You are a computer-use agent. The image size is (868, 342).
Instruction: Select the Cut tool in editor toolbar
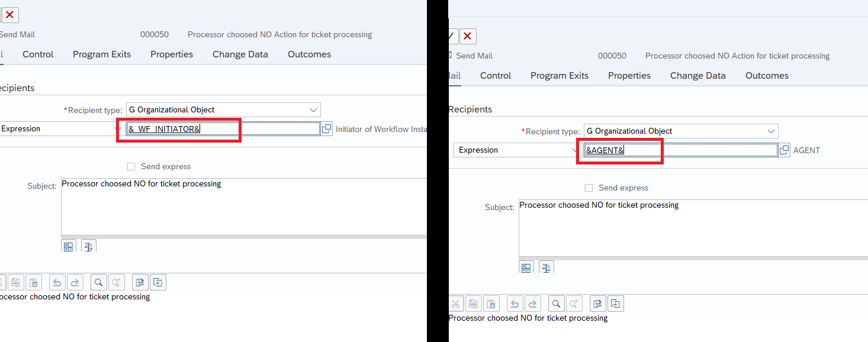click(456, 303)
